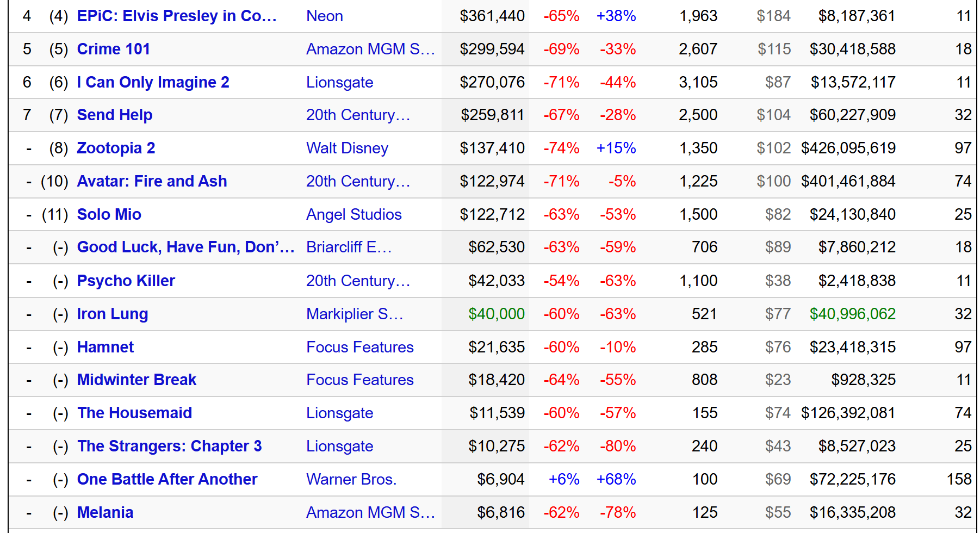Select the Zootopia 2 movie link
The width and height of the screenshot is (980, 533).
(116, 148)
